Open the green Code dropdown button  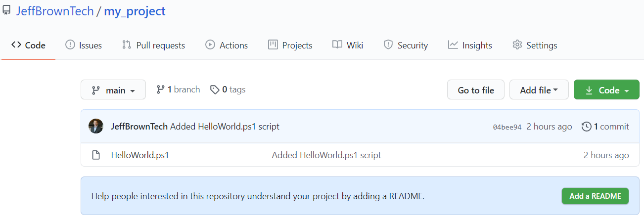[606, 90]
